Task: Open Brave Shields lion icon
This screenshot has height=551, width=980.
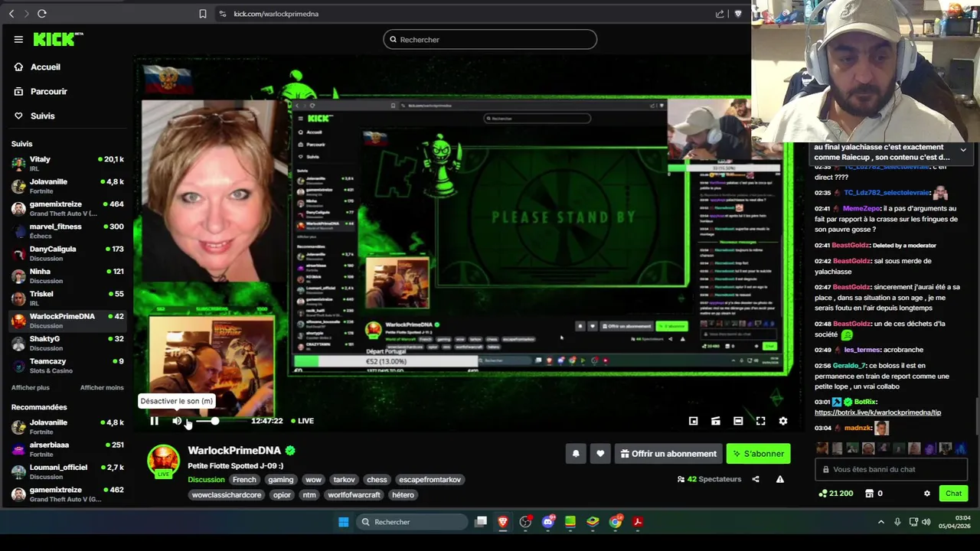Action: (x=739, y=14)
